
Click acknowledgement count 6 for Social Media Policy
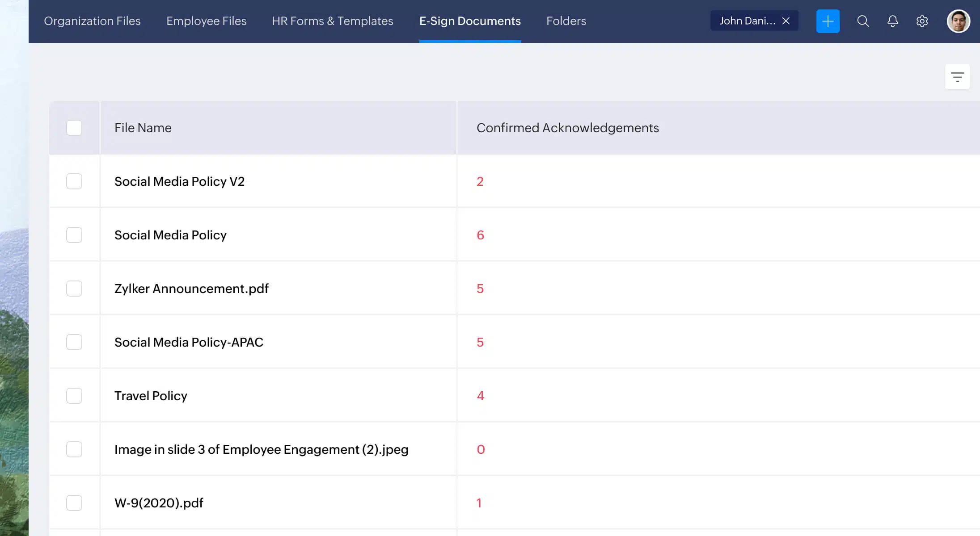480,235
